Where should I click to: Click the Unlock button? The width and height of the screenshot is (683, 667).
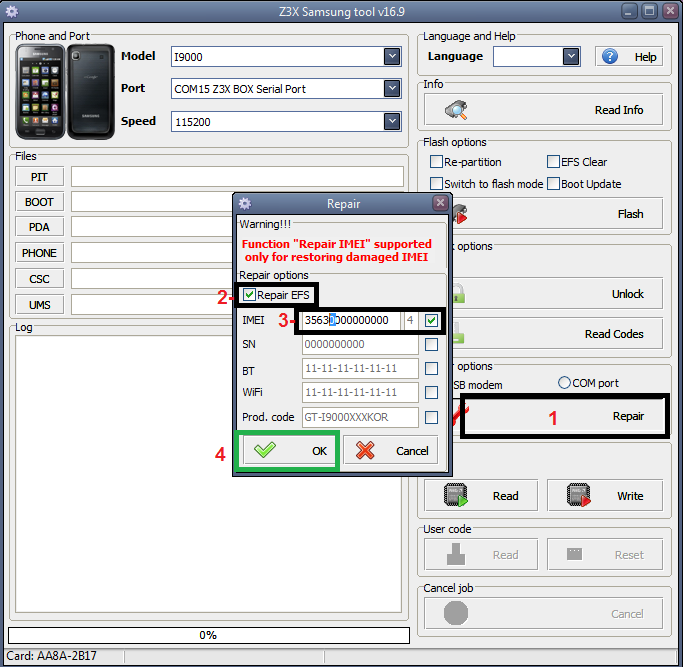[x=558, y=294]
